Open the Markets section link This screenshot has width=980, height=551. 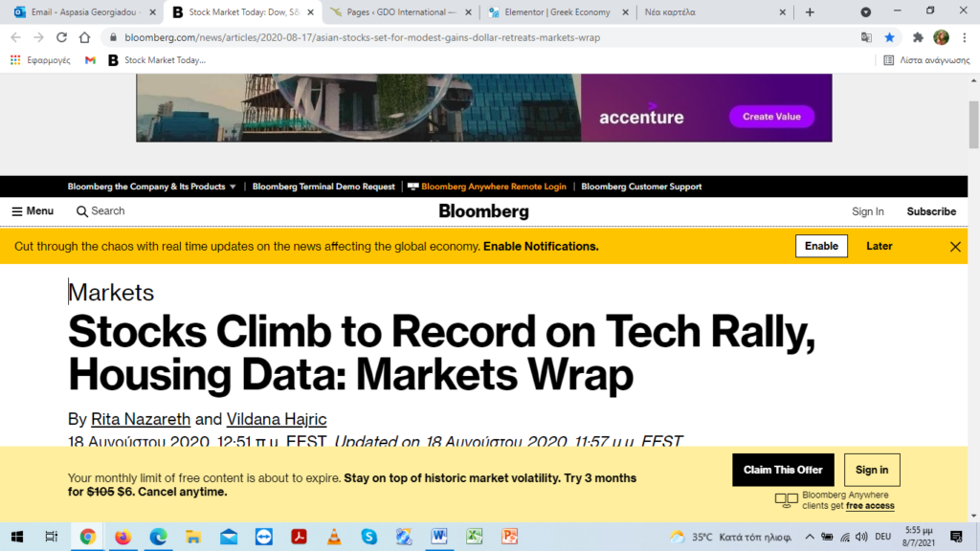(111, 293)
